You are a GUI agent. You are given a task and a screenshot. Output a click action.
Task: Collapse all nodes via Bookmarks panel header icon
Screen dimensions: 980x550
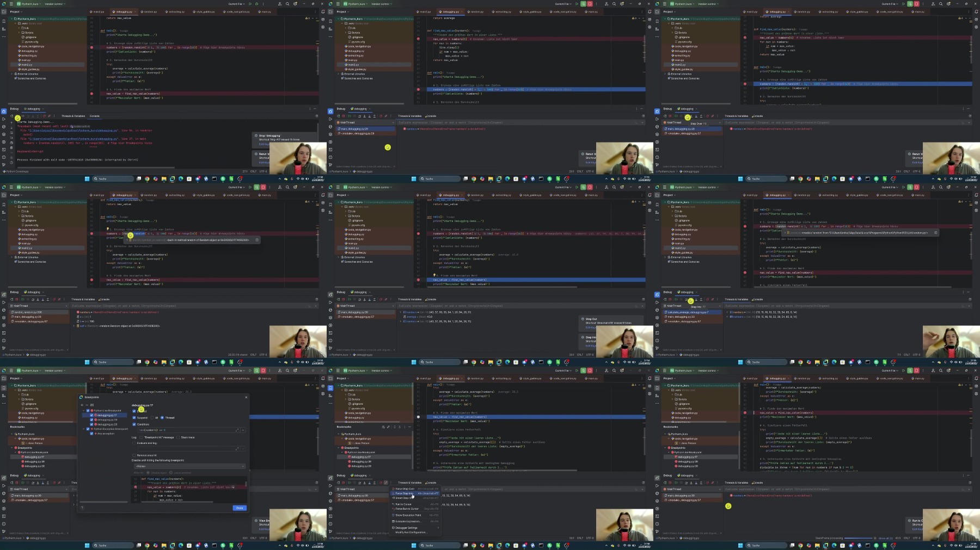click(400, 427)
